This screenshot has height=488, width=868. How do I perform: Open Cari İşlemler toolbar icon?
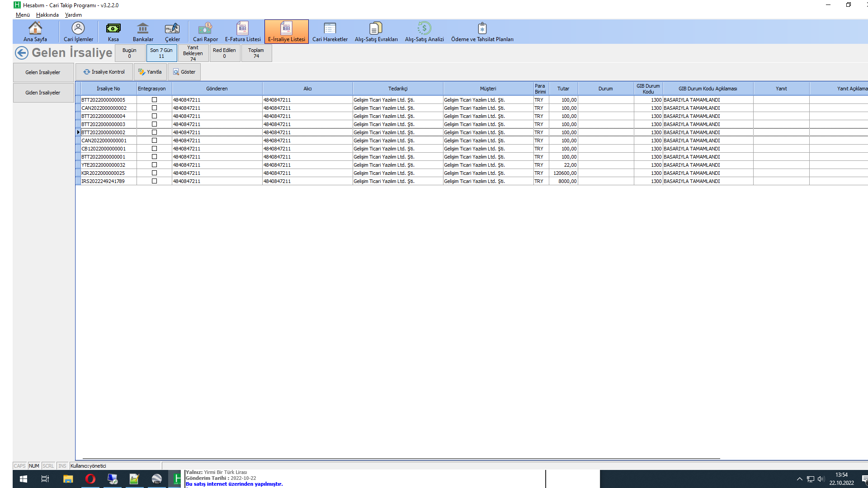click(x=78, y=32)
